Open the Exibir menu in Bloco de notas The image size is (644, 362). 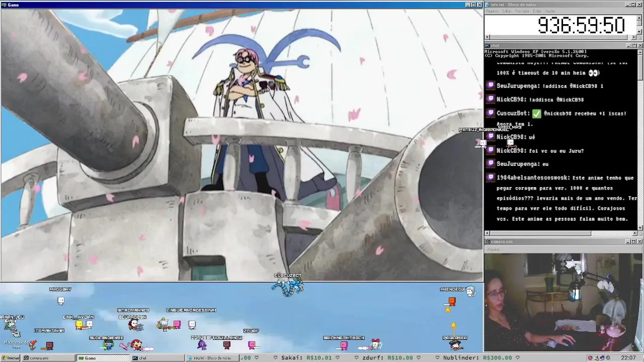pos(537,11)
